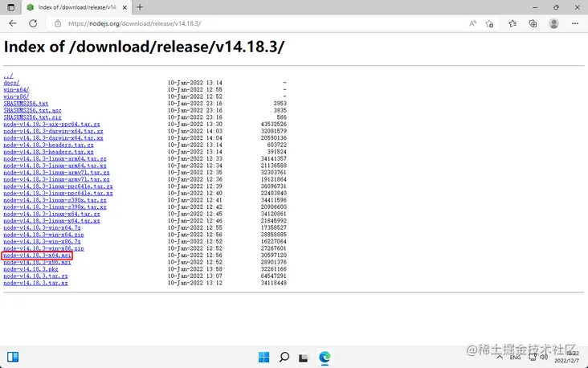Viewport: 588px width, 368px height.
Task: Close the Index of /download/release tab
Action: click(125, 7)
